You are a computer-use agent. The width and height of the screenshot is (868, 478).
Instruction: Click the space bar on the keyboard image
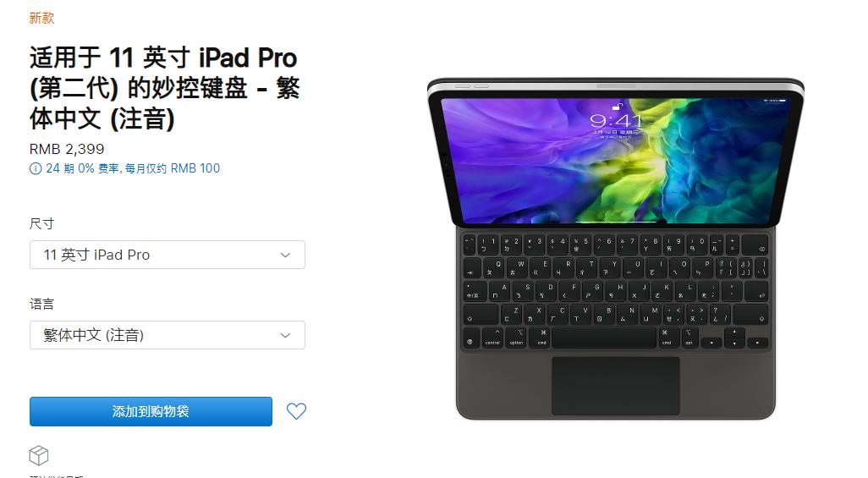coord(604,338)
